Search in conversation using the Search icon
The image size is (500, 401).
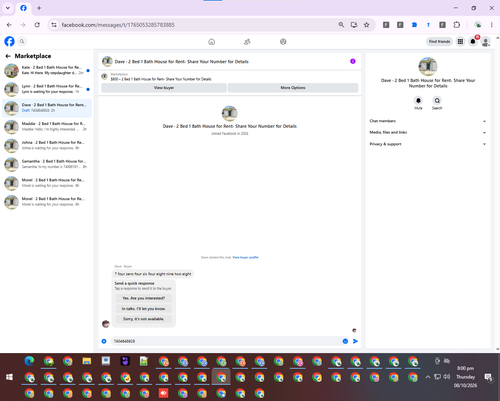pyautogui.click(x=437, y=100)
